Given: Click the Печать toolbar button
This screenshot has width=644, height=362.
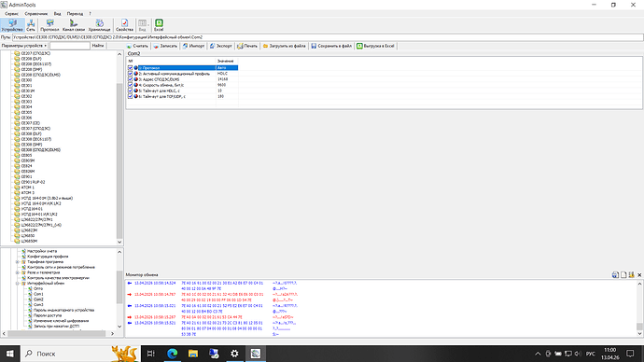Looking at the screenshot, I should point(247,46).
